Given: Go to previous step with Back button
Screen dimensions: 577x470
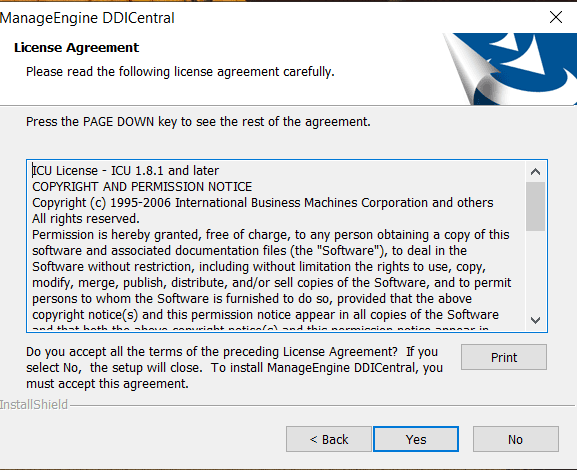Looking at the screenshot, I should (x=329, y=439).
